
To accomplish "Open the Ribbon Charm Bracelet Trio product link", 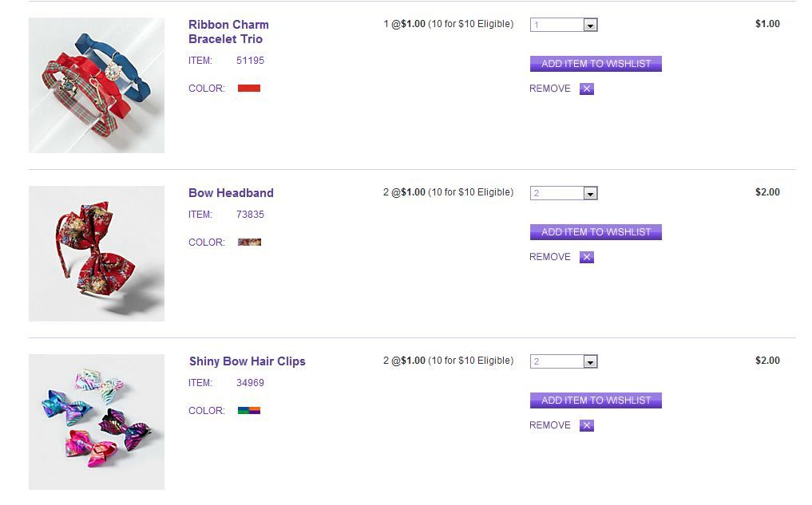I will tap(228, 32).
